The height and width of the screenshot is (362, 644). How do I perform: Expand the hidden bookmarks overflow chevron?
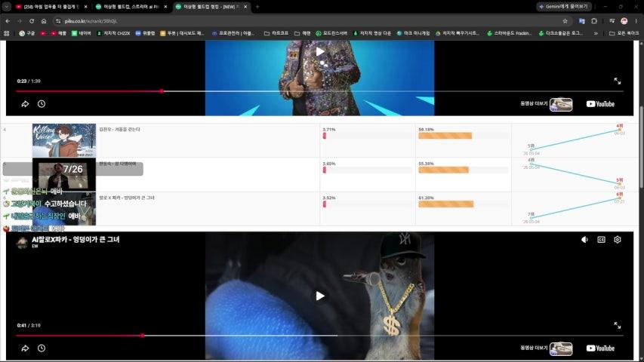click(596, 33)
